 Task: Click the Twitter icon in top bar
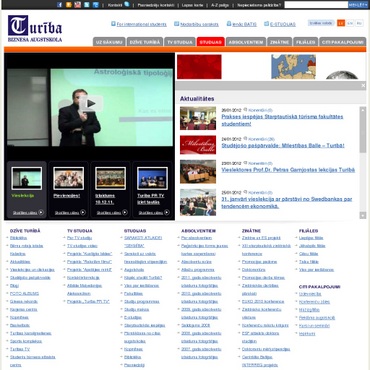(x=87, y=5)
